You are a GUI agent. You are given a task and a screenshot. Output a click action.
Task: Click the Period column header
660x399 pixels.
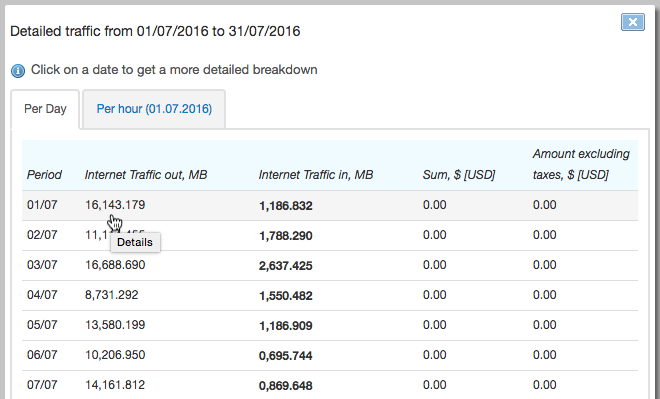point(44,175)
